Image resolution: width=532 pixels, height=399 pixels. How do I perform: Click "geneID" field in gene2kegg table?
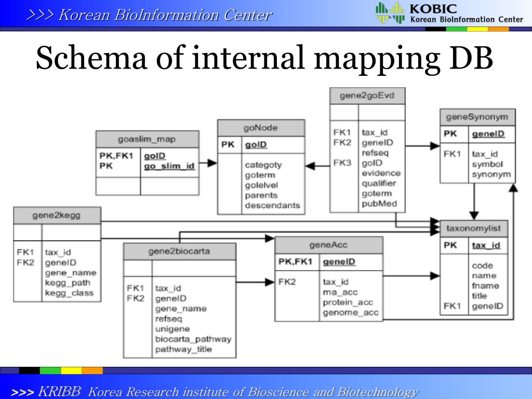pos(60,262)
